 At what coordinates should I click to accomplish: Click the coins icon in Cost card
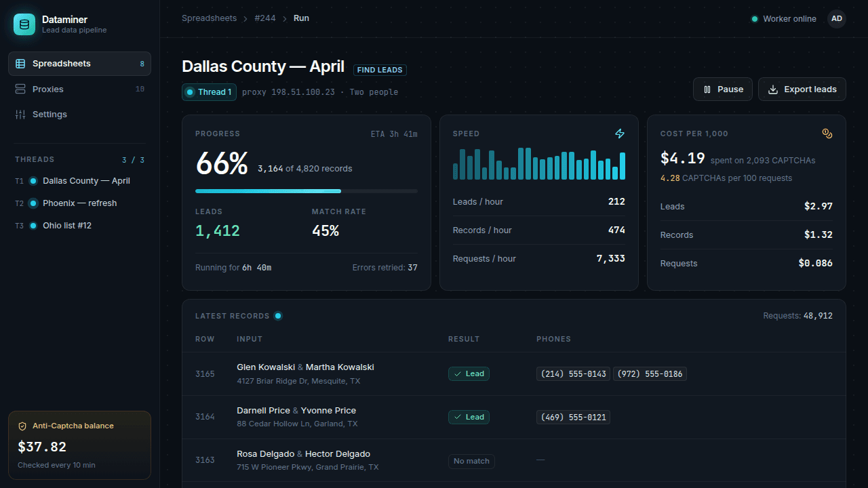tap(827, 134)
